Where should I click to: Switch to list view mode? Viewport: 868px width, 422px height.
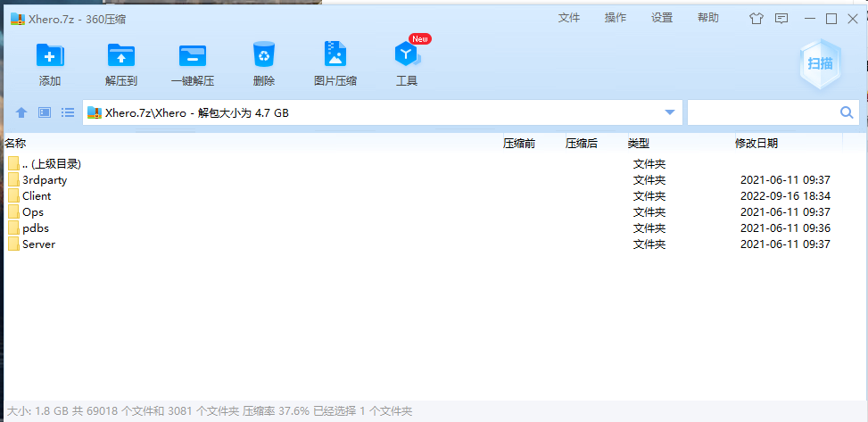(x=68, y=112)
